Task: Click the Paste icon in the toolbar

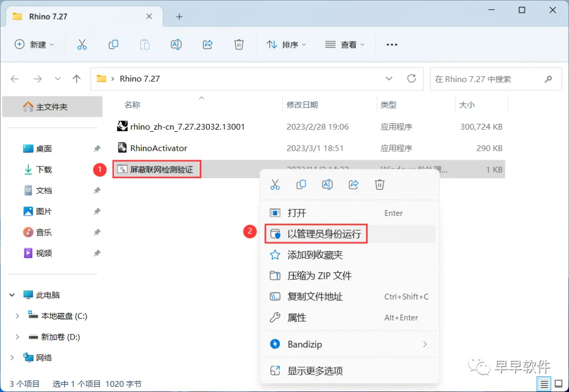Action: click(145, 45)
